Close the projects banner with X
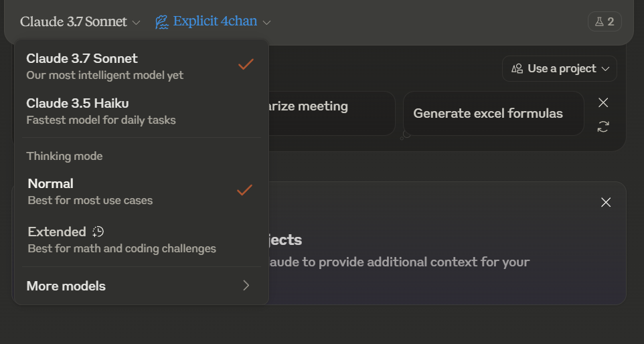 click(x=606, y=202)
